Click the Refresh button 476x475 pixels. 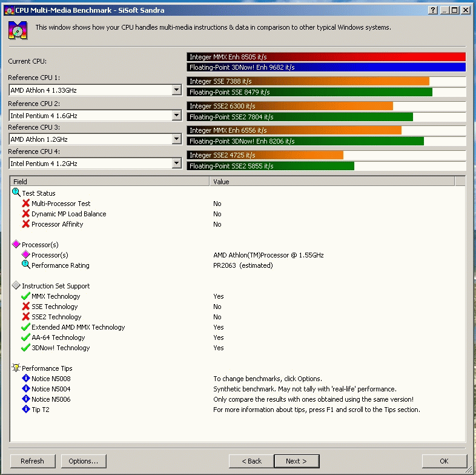[33, 461]
